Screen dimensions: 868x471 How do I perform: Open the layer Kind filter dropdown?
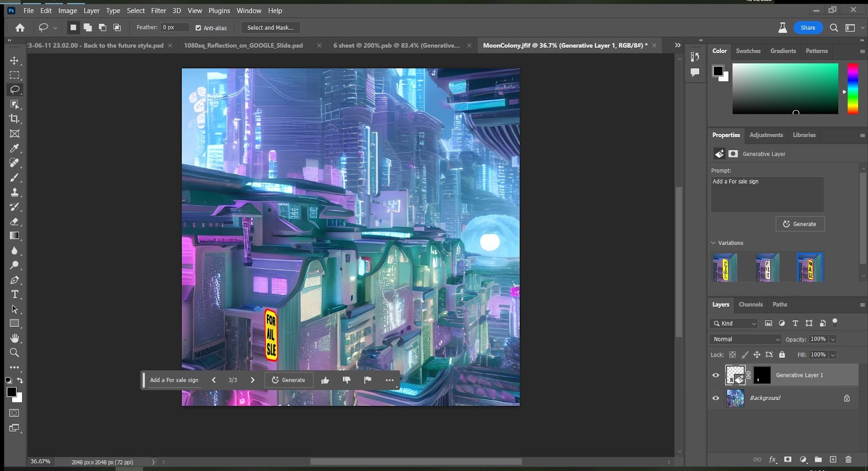[x=733, y=324]
